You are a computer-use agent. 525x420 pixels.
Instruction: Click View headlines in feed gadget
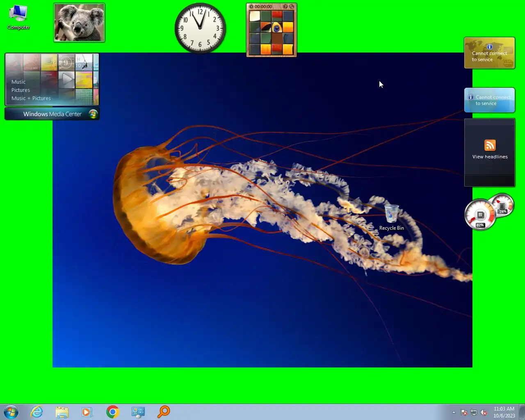(x=490, y=157)
